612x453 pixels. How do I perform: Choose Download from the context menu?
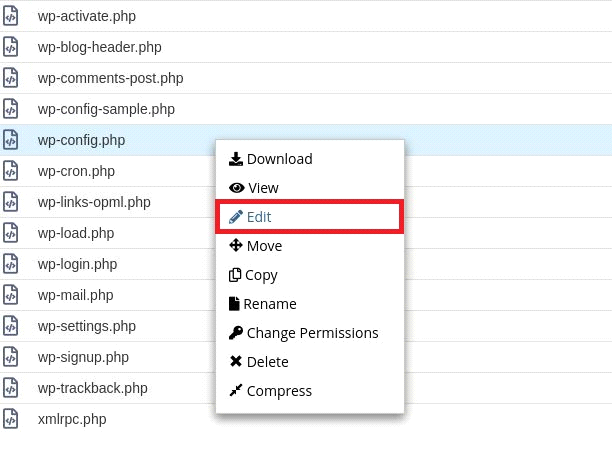279,159
